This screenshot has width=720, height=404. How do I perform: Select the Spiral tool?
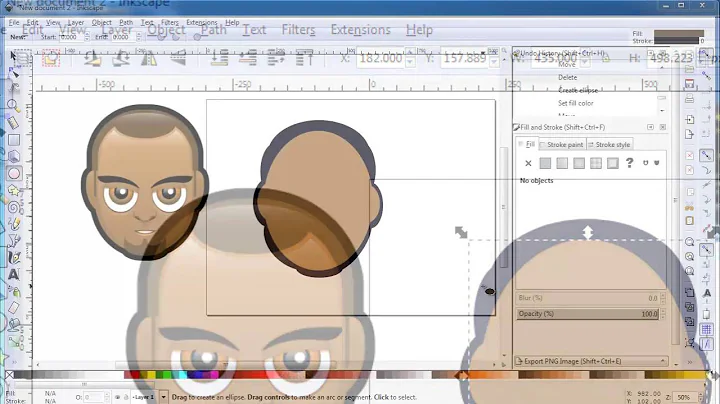(x=14, y=208)
